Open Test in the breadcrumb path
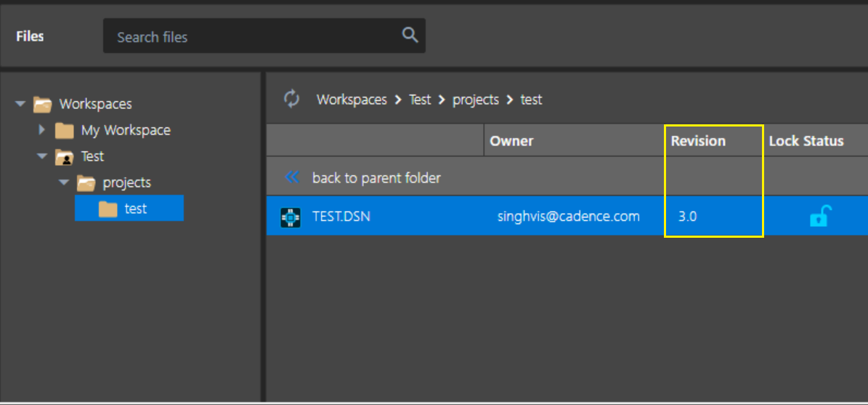The image size is (868, 405). (420, 100)
